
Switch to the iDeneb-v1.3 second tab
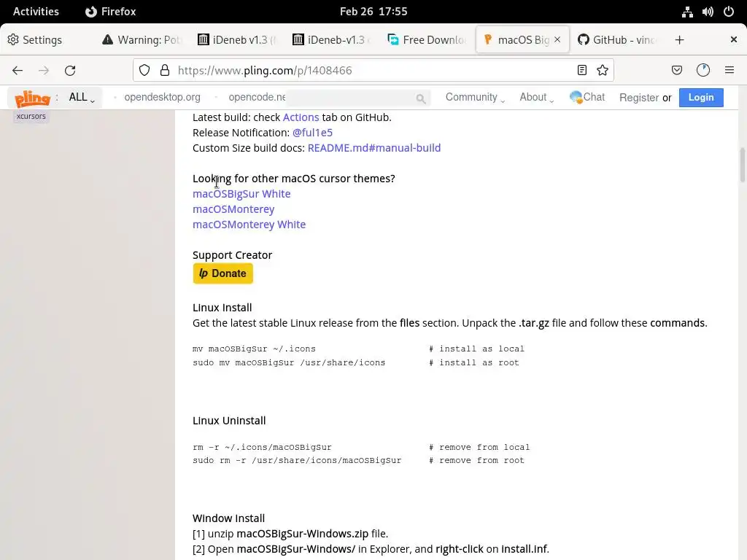coord(332,40)
